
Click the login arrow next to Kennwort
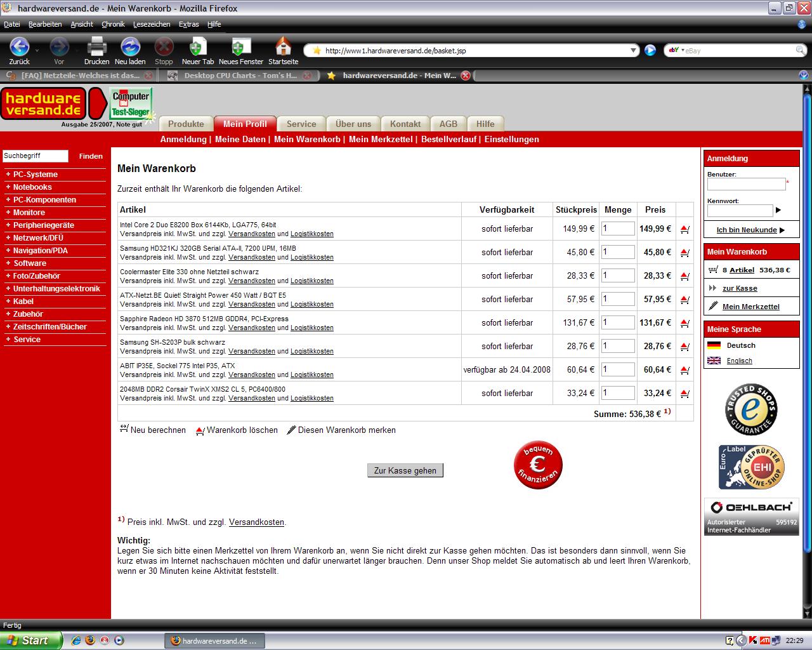pyautogui.click(x=778, y=210)
